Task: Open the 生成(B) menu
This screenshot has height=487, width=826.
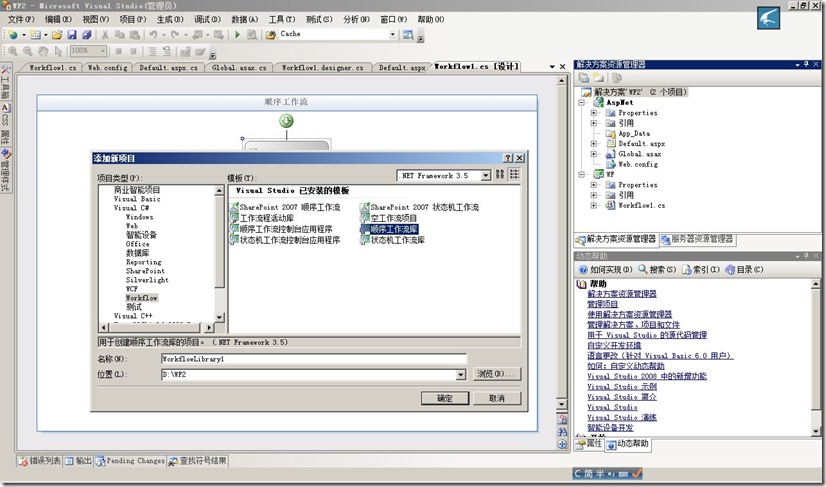Action: pos(170,20)
